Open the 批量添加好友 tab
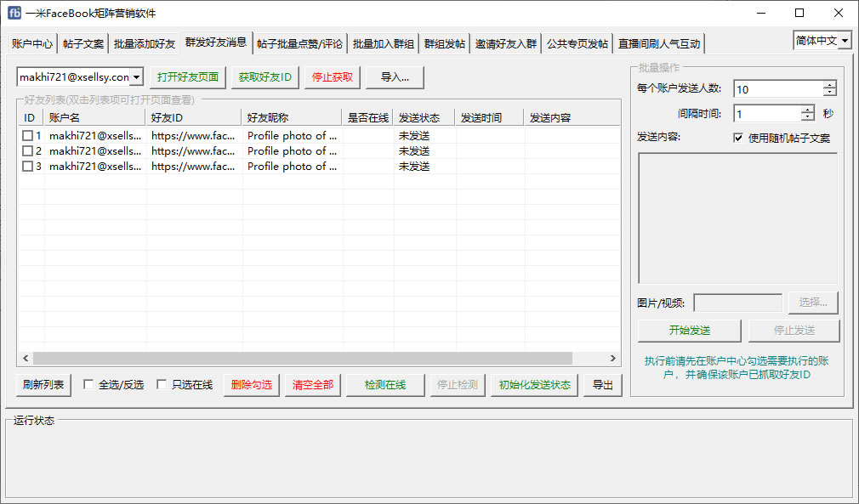The width and height of the screenshot is (859, 504). pos(145,44)
